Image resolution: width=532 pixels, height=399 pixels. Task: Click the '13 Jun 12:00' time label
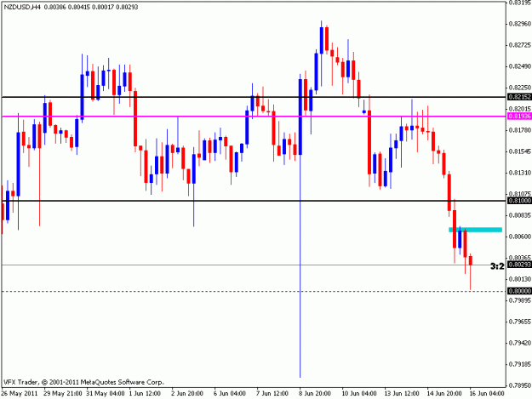coord(402,393)
